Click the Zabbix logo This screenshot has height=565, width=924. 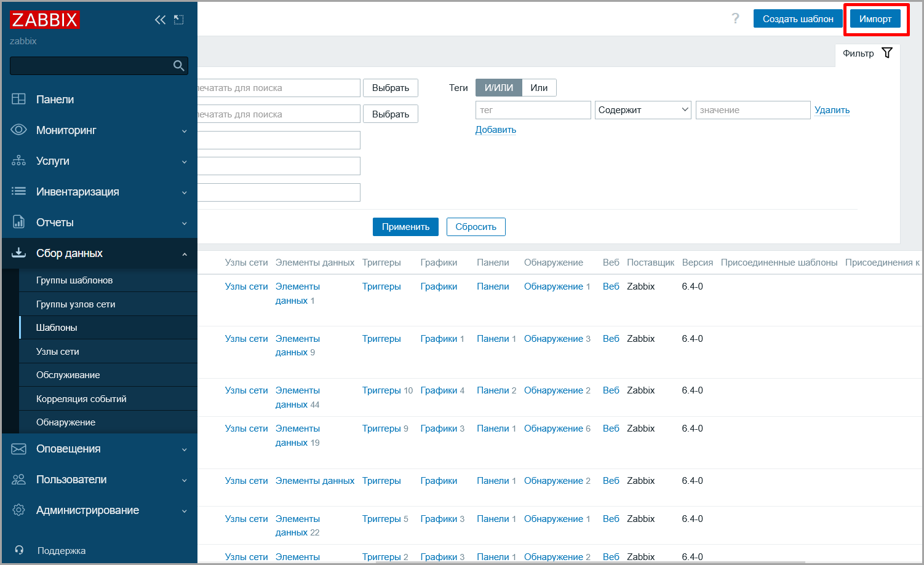pyautogui.click(x=44, y=20)
